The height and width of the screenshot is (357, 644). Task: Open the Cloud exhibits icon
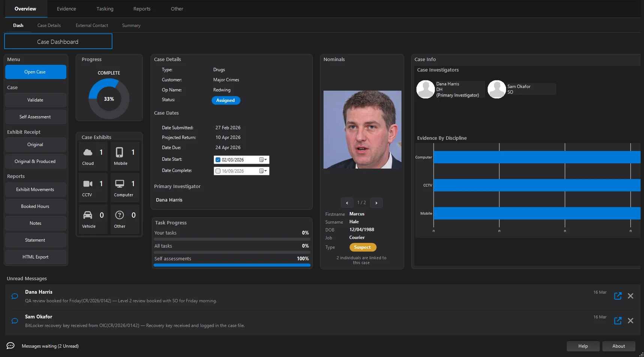click(88, 152)
